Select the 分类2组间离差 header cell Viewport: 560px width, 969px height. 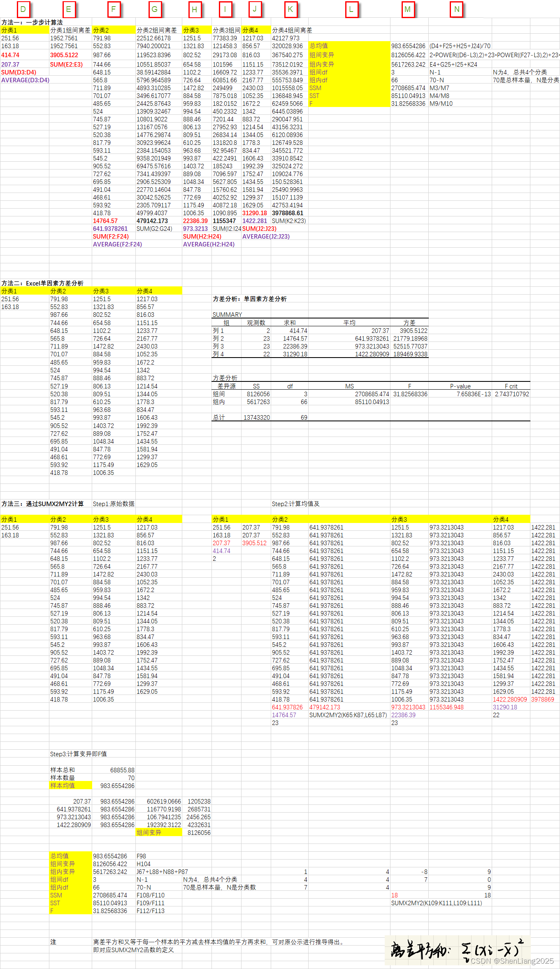point(157,30)
